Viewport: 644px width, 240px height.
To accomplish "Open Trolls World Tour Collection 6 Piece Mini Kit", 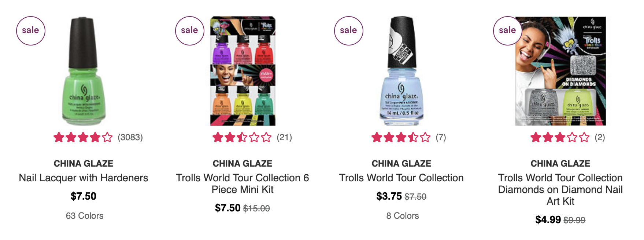I will point(243,184).
